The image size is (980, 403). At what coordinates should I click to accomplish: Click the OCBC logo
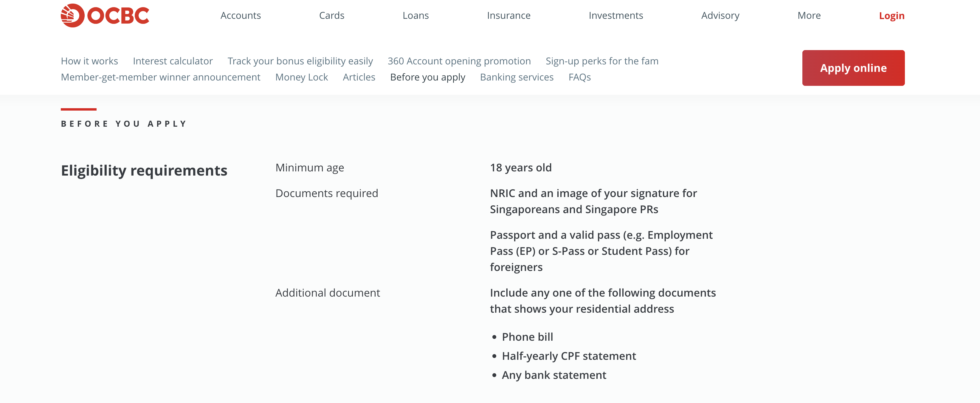click(x=105, y=15)
